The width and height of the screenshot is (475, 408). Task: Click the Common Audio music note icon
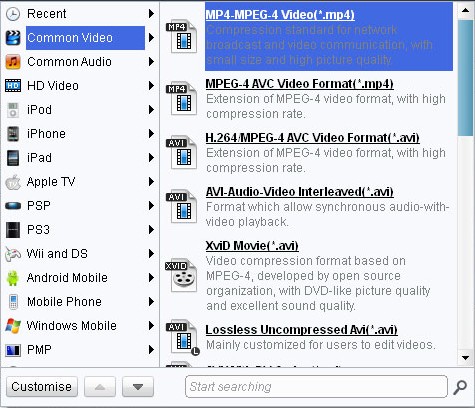[x=13, y=62]
